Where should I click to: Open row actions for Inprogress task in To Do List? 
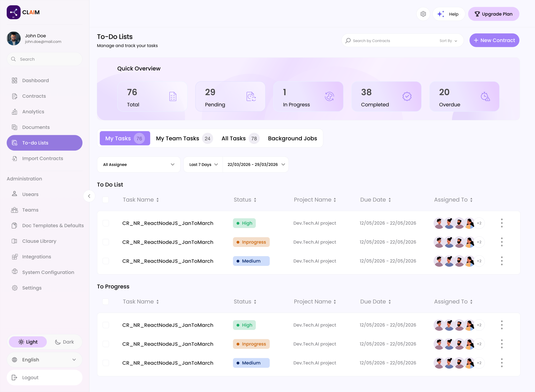502,242
